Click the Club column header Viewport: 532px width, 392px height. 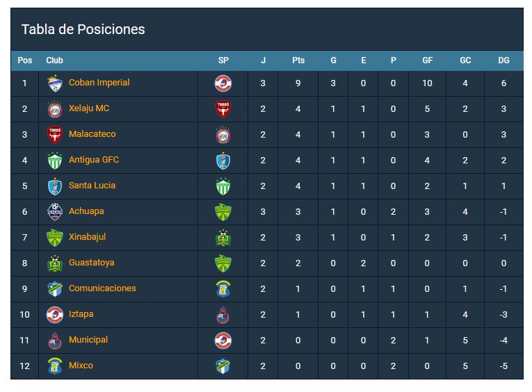coord(55,60)
